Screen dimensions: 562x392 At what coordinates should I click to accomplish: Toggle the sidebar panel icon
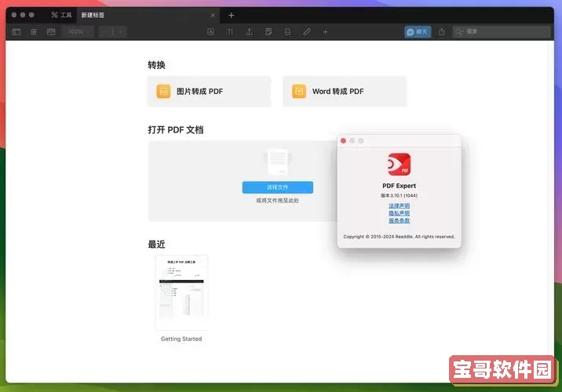click(x=16, y=32)
